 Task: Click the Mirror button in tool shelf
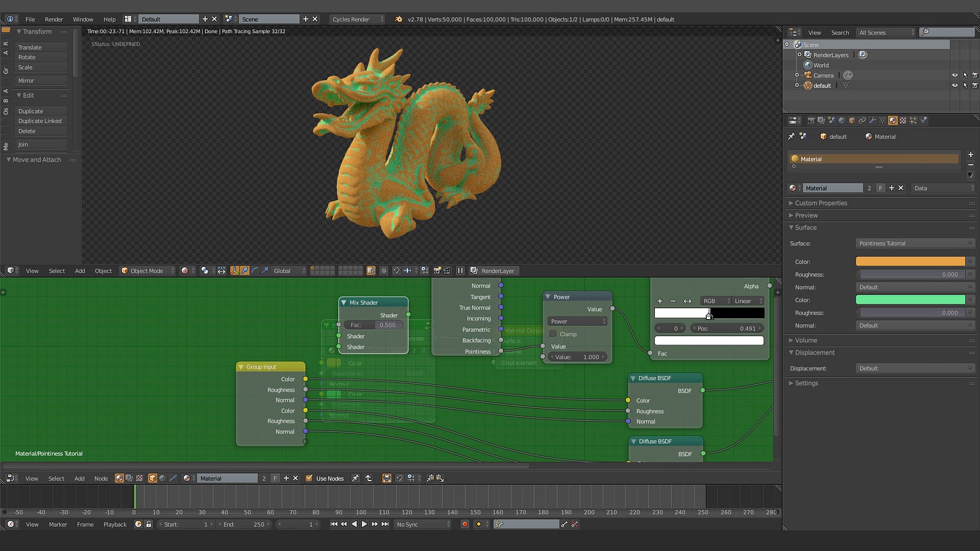[x=40, y=80]
